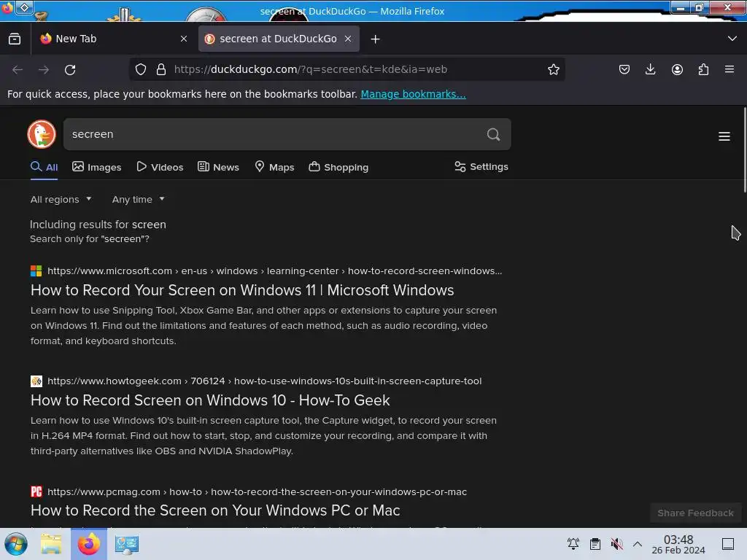Click microsoft.com result URL breadcrumb

[x=274, y=271]
